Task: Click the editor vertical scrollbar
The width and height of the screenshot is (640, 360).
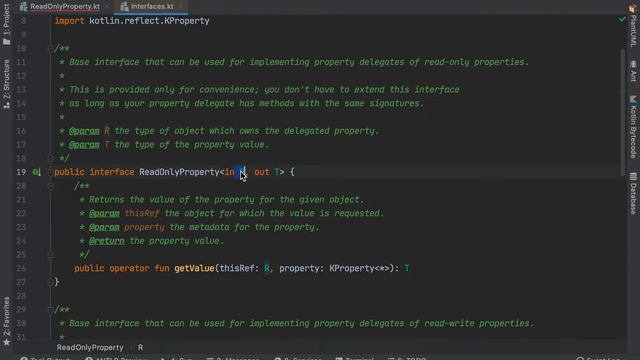Action: (x=622, y=112)
